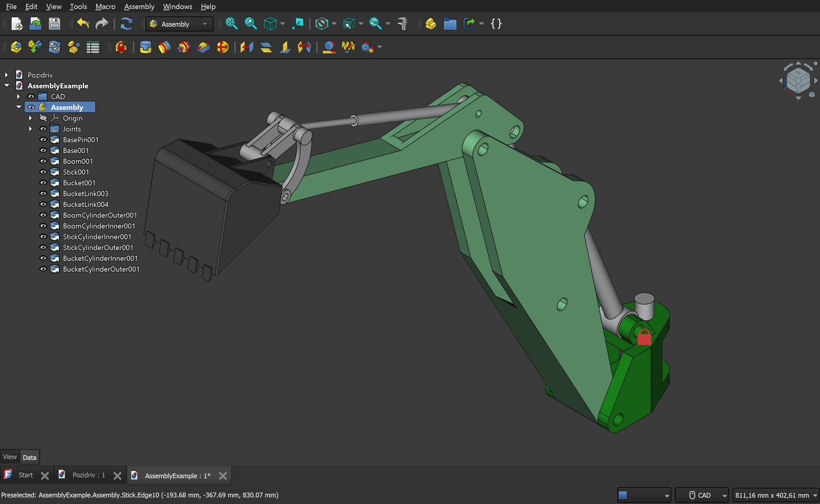Screen dimensions: 820x504
Task: Show the hidden Origin item
Action: pyautogui.click(x=43, y=118)
